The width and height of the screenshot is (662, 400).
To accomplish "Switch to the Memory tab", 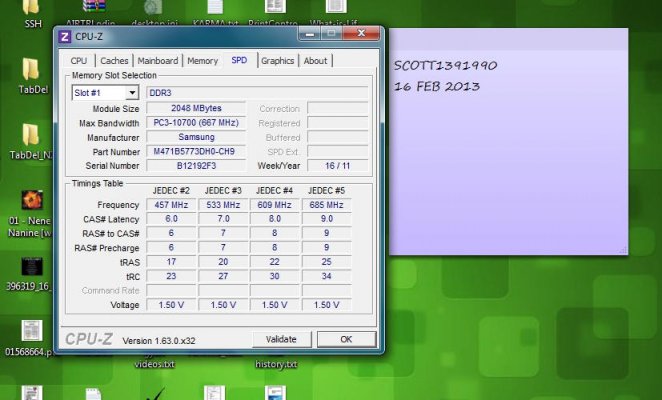I will click(x=202, y=61).
